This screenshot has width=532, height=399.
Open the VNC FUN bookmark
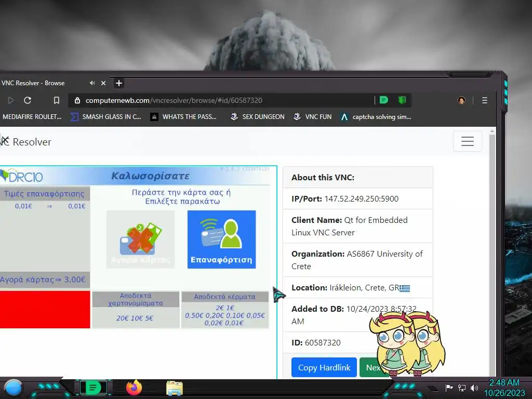click(312, 117)
